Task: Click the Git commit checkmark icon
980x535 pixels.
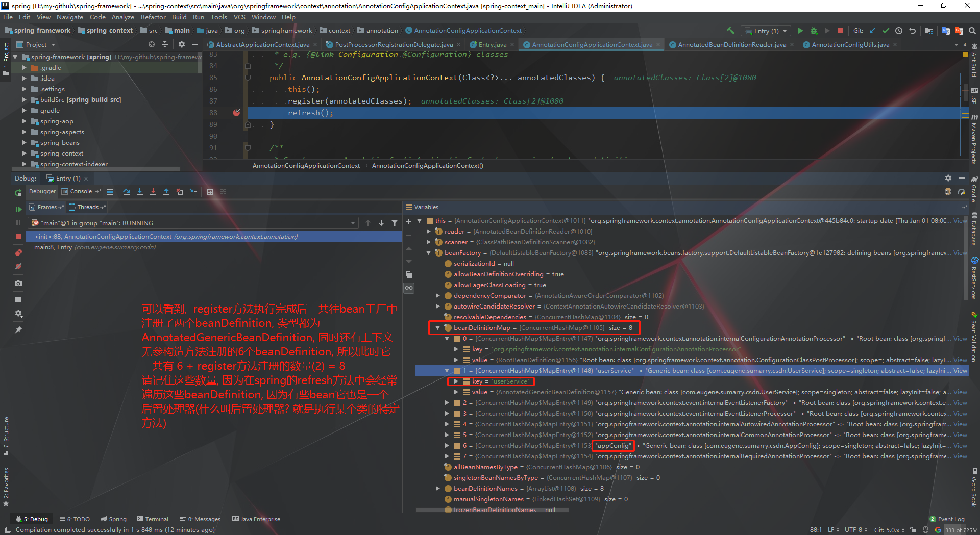Action: [x=886, y=31]
